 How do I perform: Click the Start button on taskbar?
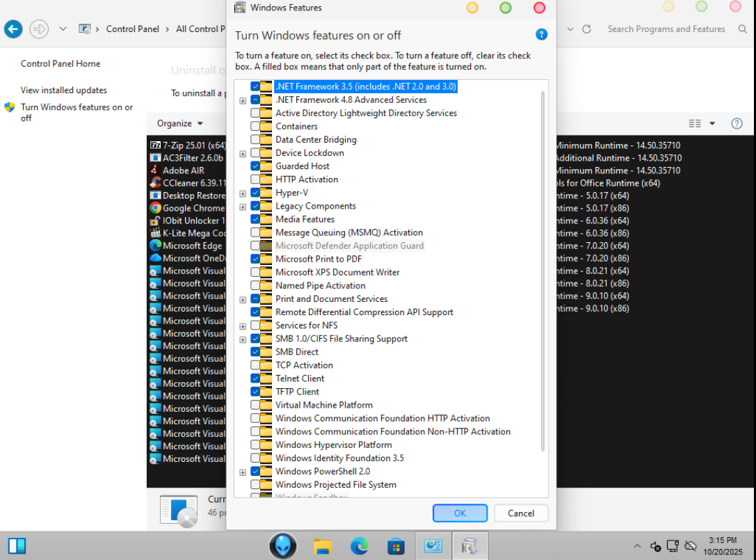pos(17,546)
